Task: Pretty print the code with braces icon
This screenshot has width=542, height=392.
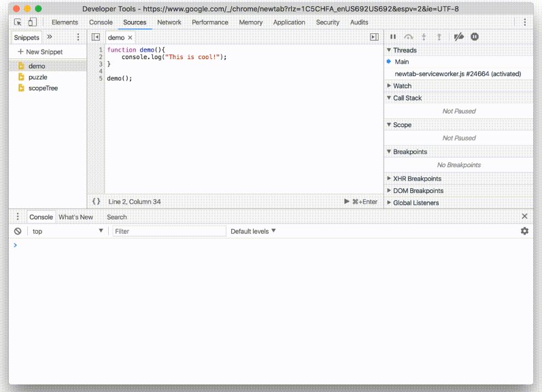Action: tap(96, 201)
